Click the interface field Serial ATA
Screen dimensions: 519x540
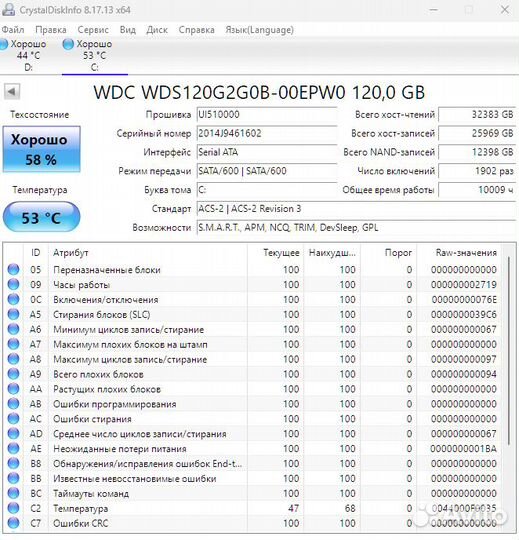pyautogui.click(x=267, y=152)
